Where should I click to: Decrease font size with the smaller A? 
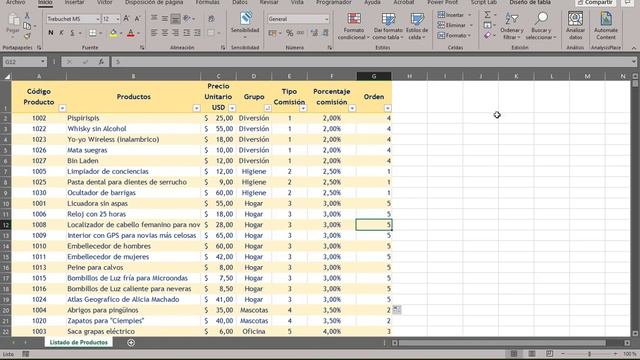138,19
